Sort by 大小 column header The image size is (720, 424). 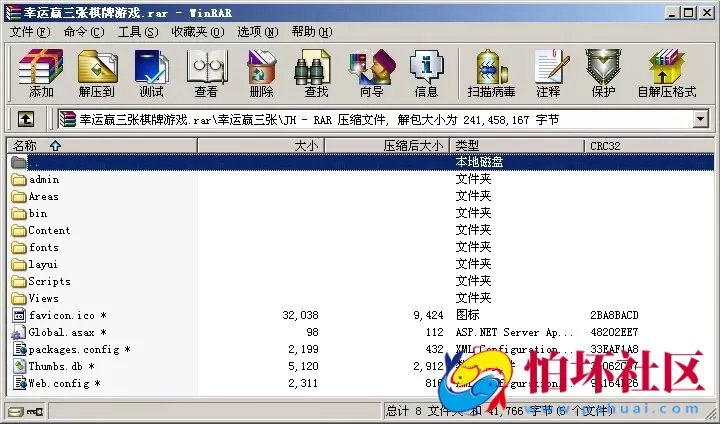pyautogui.click(x=261, y=146)
